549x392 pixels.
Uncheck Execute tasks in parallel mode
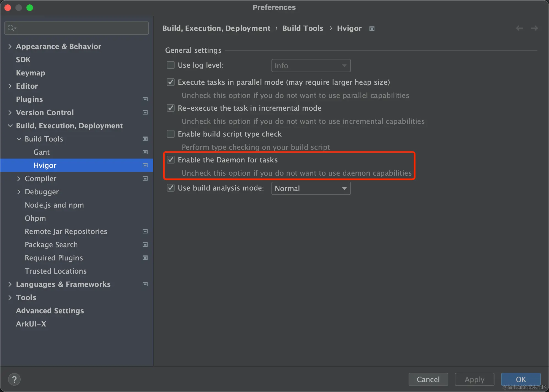[171, 82]
